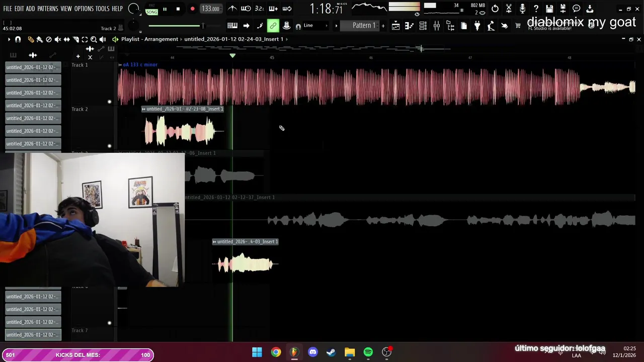The width and height of the screenshot is (644, 362).
Task: Open the Browser from top toolbar
Action: tap(450, 26)
